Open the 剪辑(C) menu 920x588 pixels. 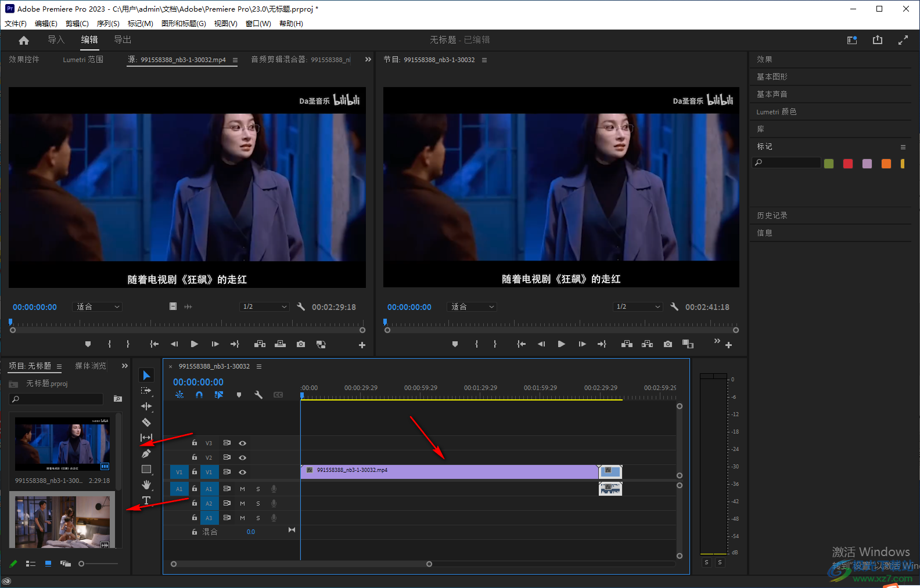[77, 24]
